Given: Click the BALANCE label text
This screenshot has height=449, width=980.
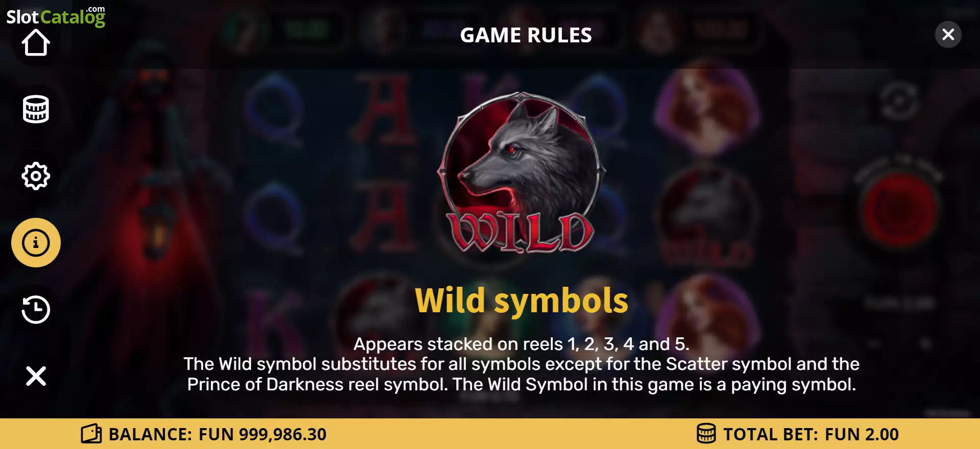Looking at the screenshot, I should click(150, 434).
